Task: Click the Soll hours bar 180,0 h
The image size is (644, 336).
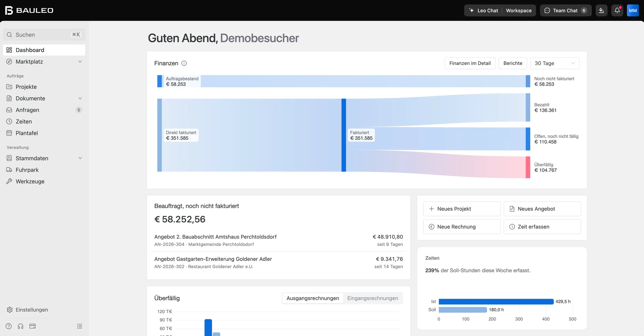Action: [x=463, y=310]
